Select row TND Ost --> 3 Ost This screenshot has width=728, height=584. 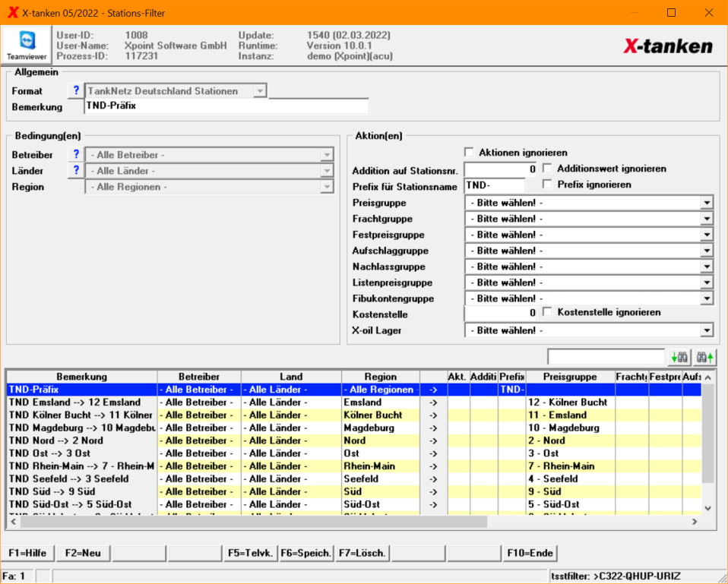pos(354,453)
